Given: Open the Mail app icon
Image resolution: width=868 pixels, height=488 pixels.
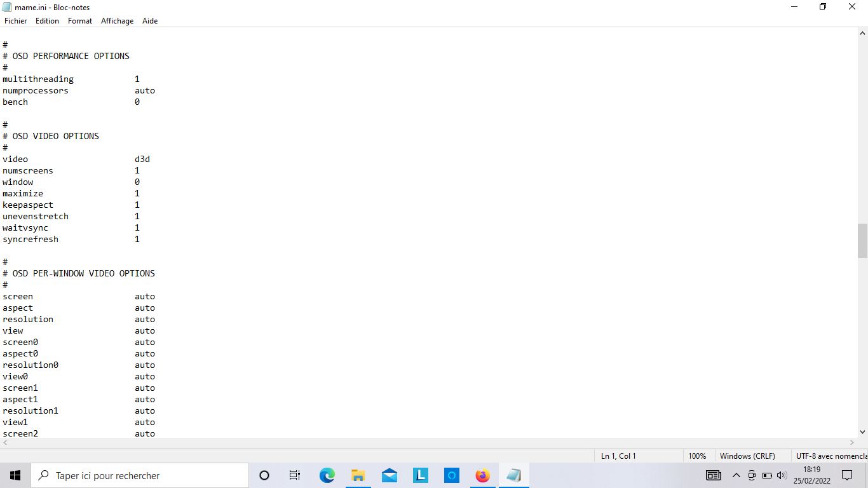Looking at the screenshot, I should point(389,475).
